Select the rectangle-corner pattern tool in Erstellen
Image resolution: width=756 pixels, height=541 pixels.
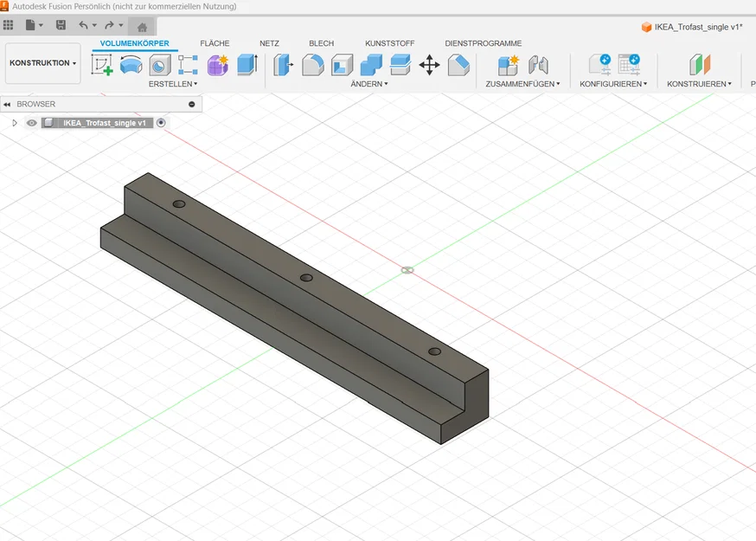point(188,65)
